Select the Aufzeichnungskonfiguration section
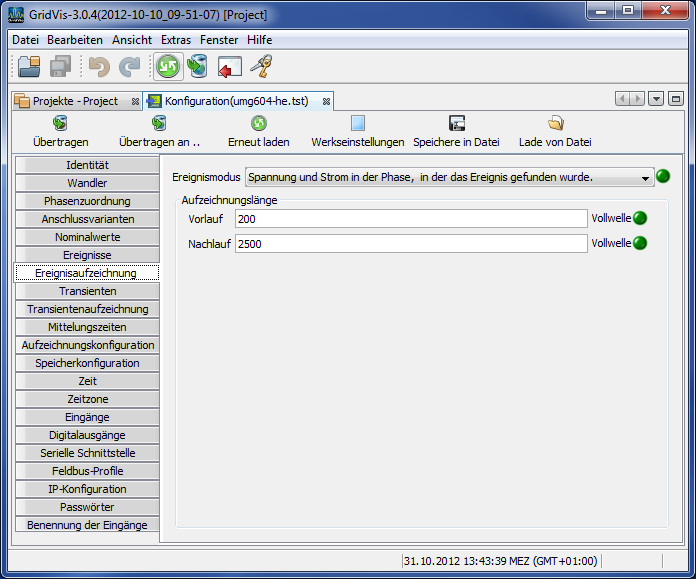Viewport: 696px width, 579px height. pos(87,345)
